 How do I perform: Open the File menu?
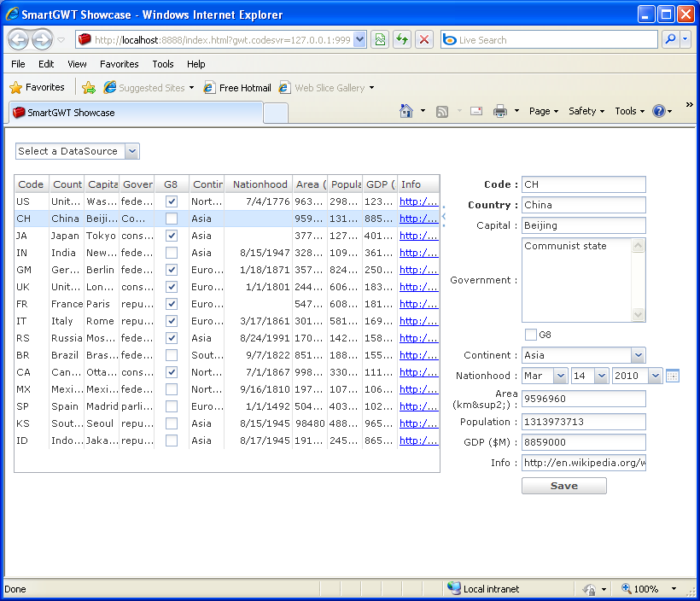coord(18,64)
